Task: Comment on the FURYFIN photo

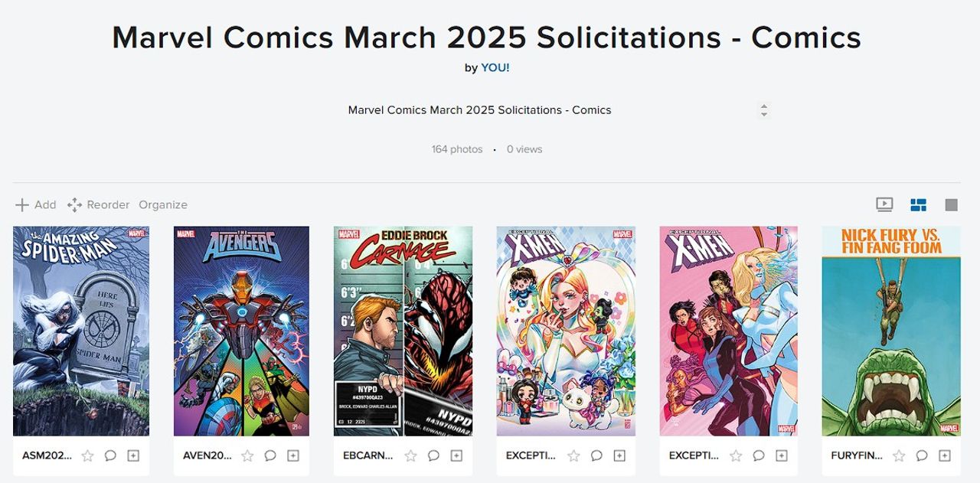Action: pos(922,455)
